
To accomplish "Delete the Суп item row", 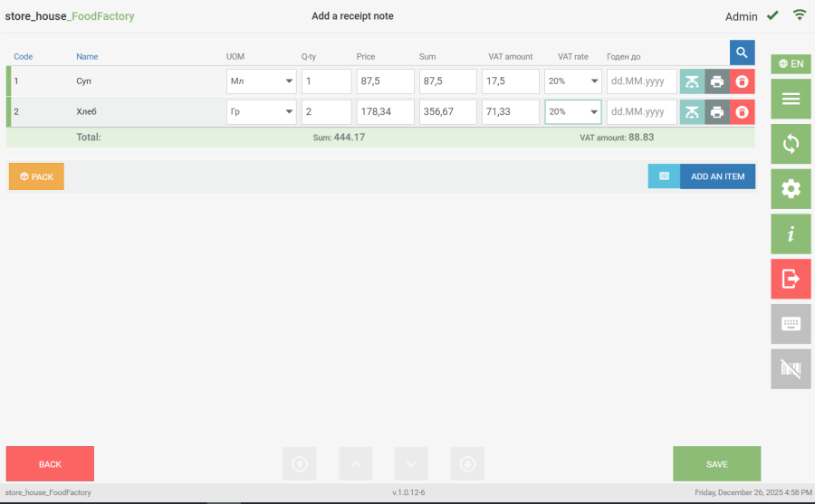I will point(742,81).
